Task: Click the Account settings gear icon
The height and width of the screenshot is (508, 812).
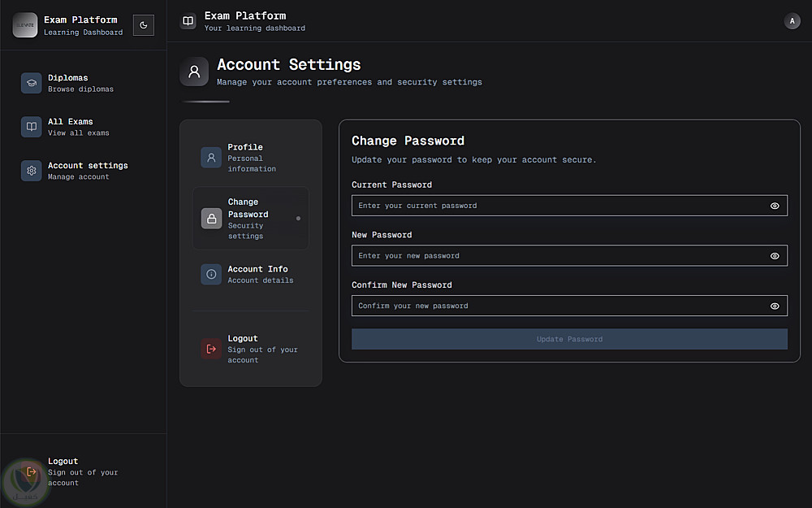Action: click(x=32, y=171)
